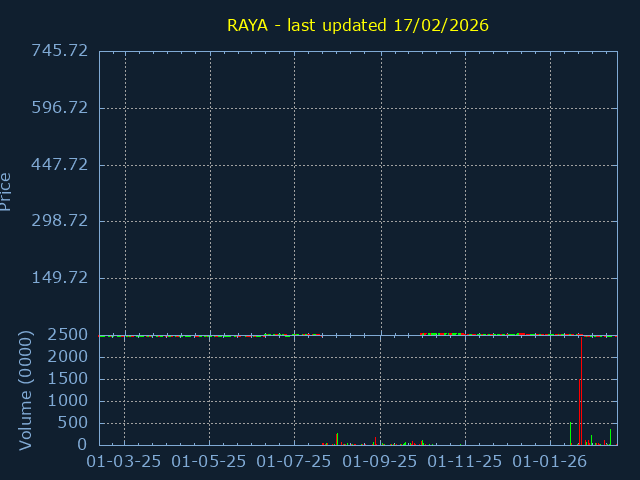Click the 447.72 price axis label
The width and height of the screenshot is (640, 480).
60,164
